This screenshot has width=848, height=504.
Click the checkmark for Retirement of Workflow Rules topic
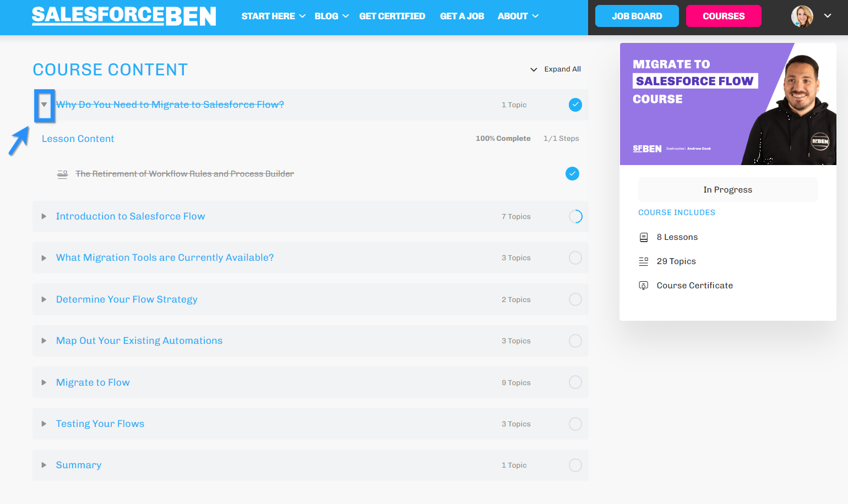(573, 174)
